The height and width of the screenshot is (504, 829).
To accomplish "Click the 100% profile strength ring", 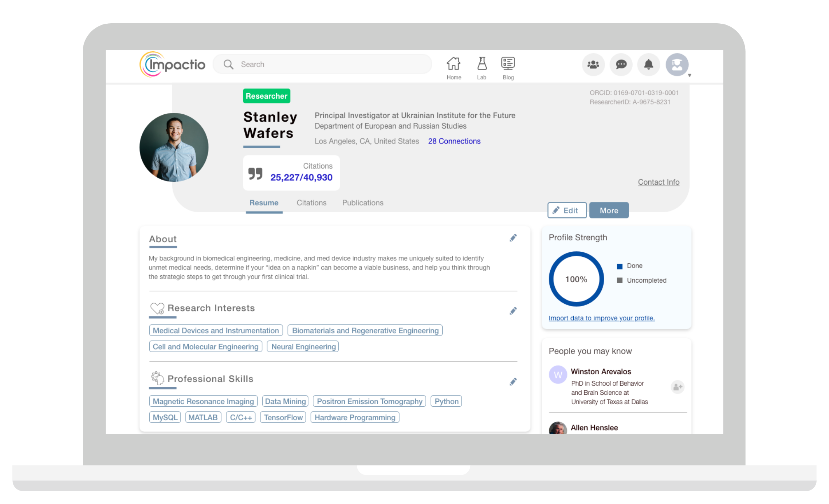I will 576,279.
